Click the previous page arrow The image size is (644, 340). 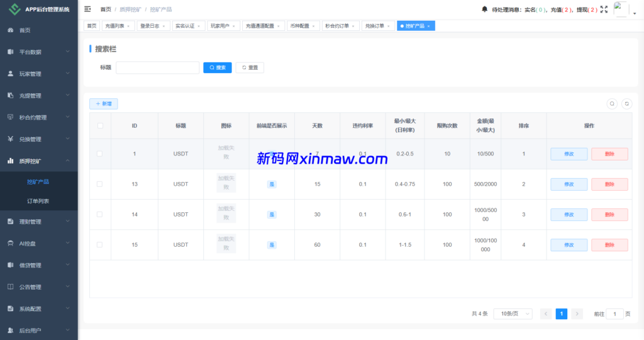(x=546, y=314)
